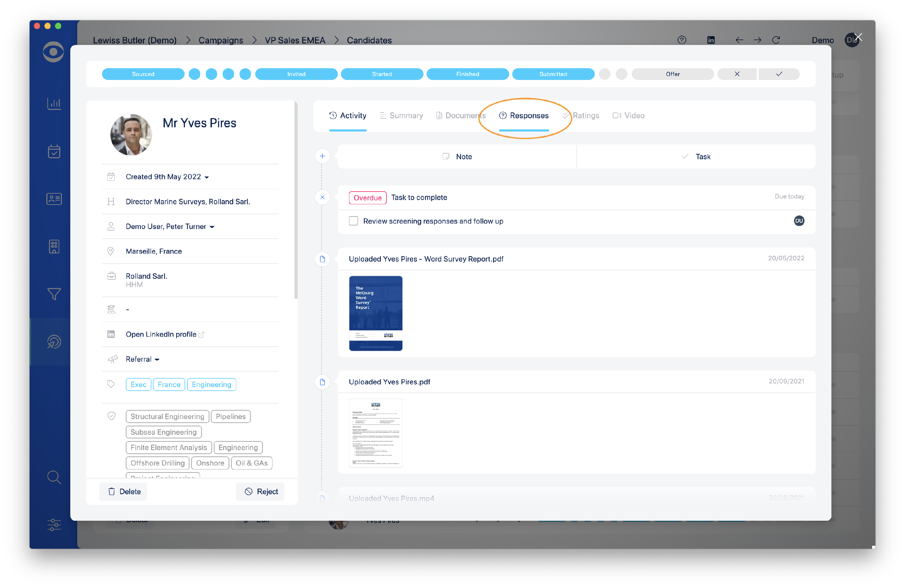The image size is (905, 588).
Task: Click the pipeline checkmark accept stage
Action: [778, 74]
